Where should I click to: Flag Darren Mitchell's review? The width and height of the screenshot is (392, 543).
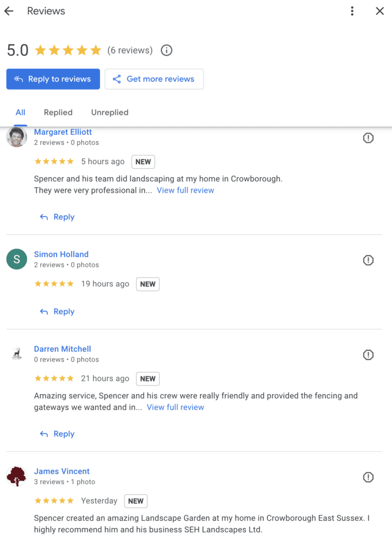pos(368,355)
